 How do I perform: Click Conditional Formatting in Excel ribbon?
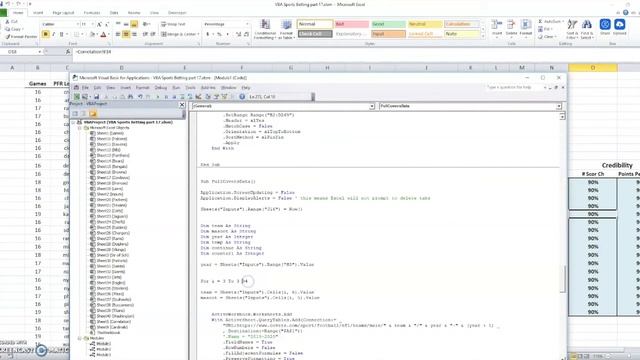pos(265,29)
